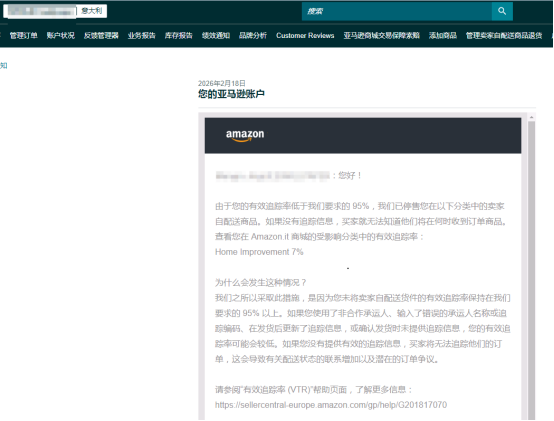The width and height of the screenshot is (554, 421).
Task: Open the 绩效通知 menu item
Action: pos(216,35)
